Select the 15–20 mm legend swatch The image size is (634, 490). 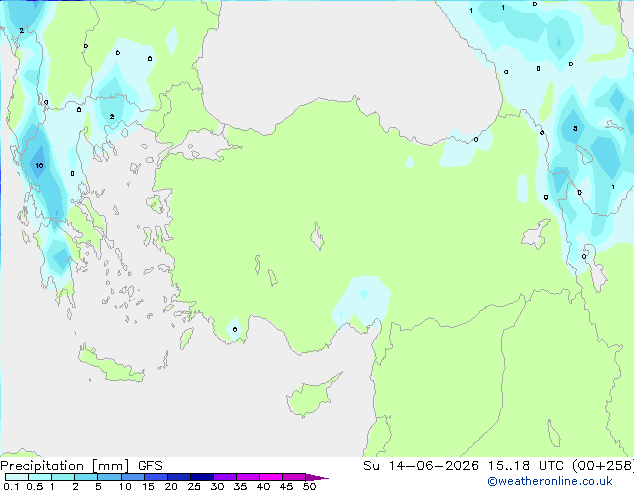[156, 477]
